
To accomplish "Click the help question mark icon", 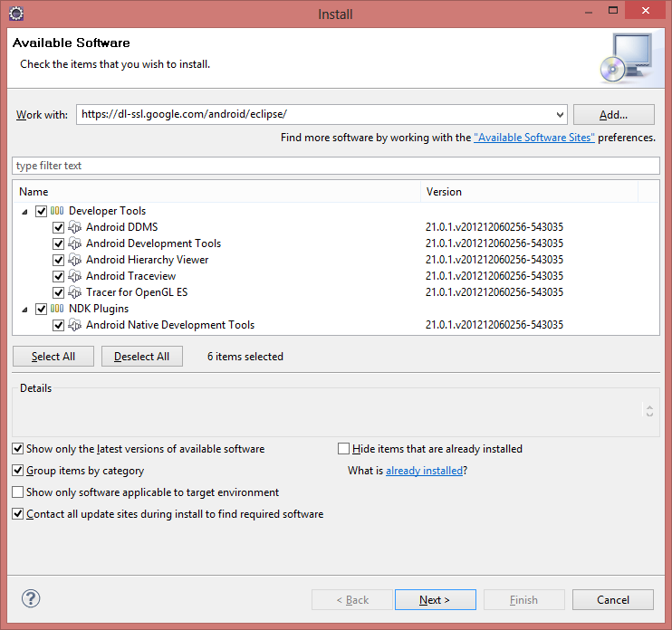I will [31, 598].
